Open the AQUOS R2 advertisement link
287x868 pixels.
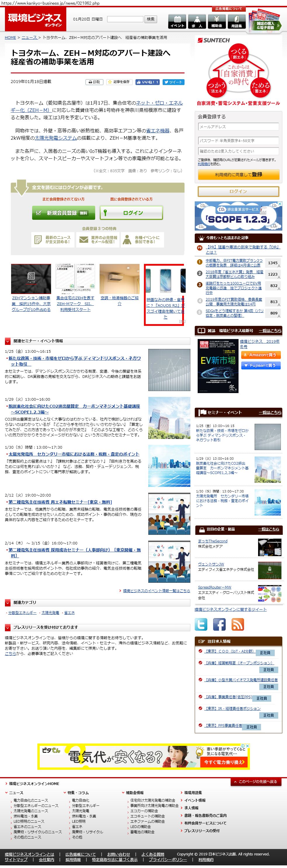point(165,308)
